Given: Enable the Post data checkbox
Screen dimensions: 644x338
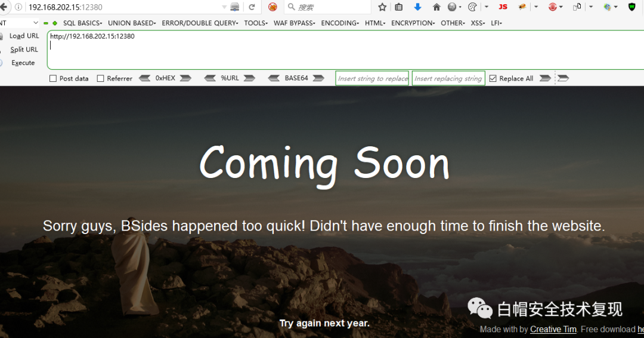Looking at the screenshot, I should (53, 79).
